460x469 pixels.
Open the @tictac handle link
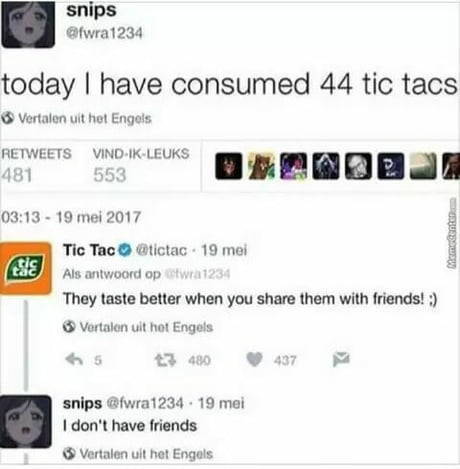click(x=161, y=250)
